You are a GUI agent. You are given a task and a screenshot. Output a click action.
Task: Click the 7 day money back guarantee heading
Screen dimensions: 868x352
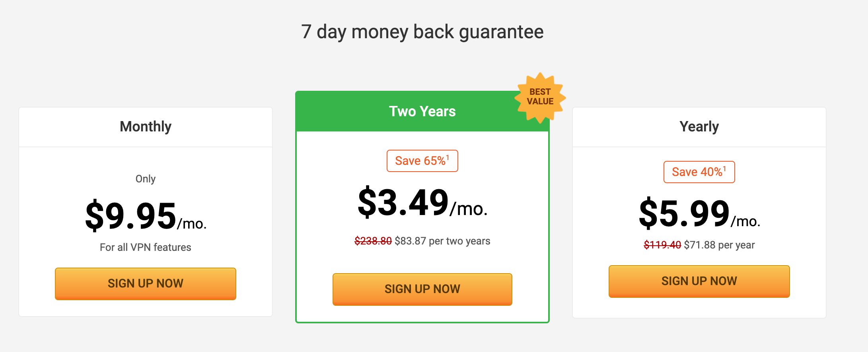422,32
